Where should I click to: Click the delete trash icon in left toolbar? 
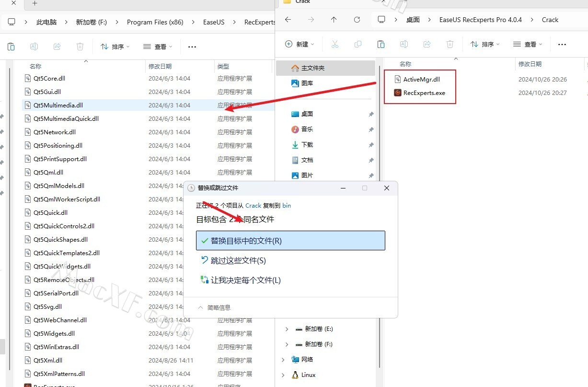pos(80,47)
